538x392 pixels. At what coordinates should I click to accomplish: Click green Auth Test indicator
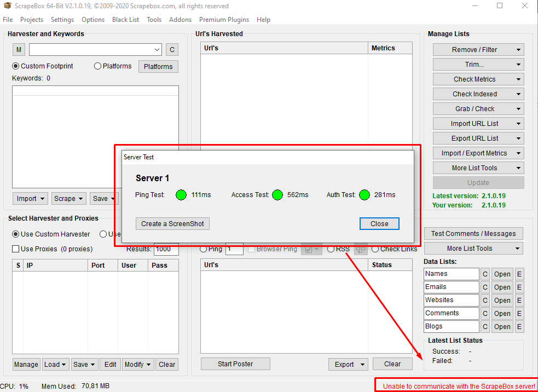[365, 195]
